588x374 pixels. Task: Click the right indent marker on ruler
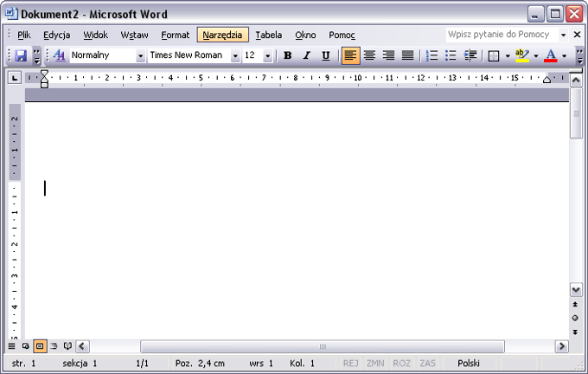click(546, 79)
